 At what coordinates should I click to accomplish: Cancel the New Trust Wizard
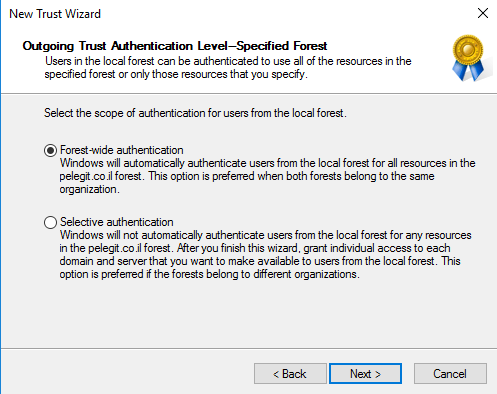coord(450,374)
